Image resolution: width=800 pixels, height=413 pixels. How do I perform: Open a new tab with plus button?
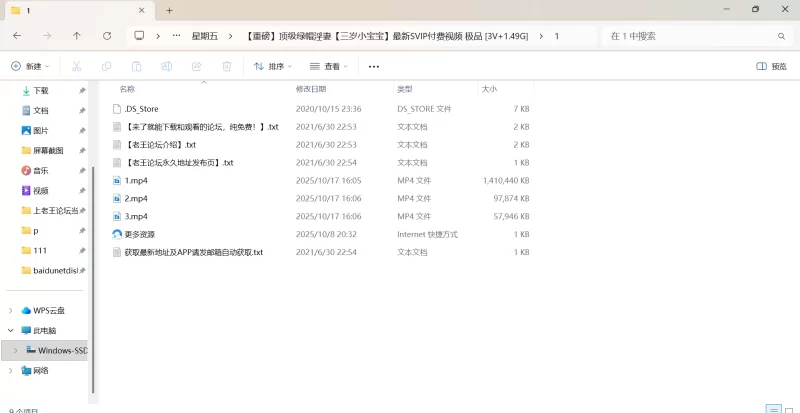pos(169,10)
